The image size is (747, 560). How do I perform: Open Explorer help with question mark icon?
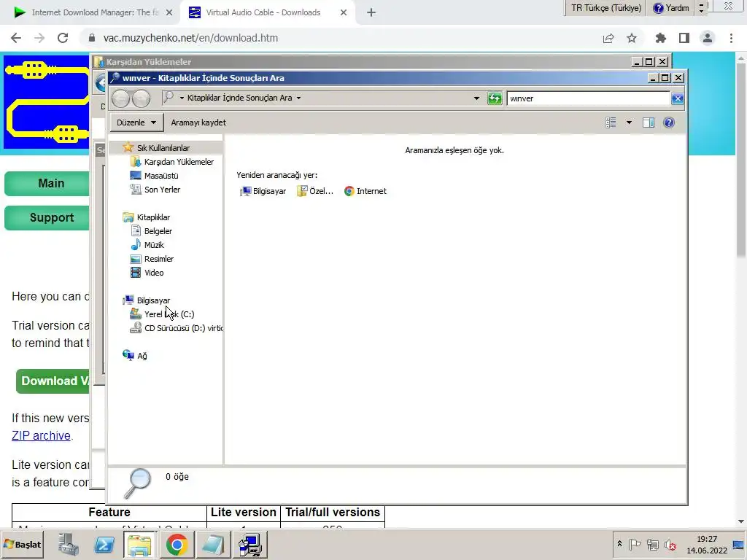(x=668, y=122)
